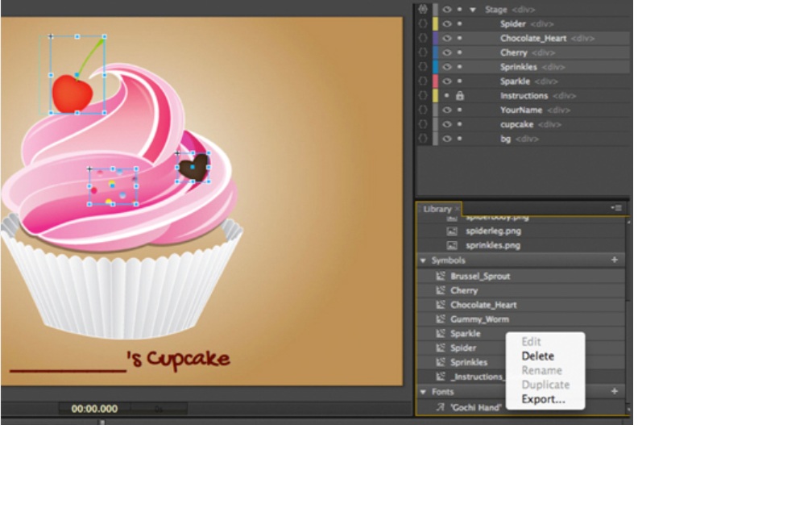Image resolution: width=812 pixels, height=508 pixels.
Task: Toggle visibility of Sprinkles element
Action: pos(446,67)
